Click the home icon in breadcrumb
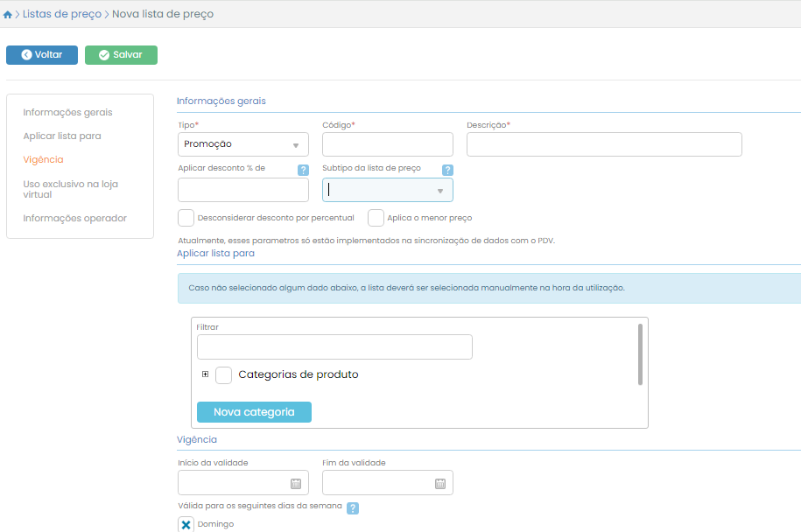Viewport: 801px width, 532px height. pos(8,15)
